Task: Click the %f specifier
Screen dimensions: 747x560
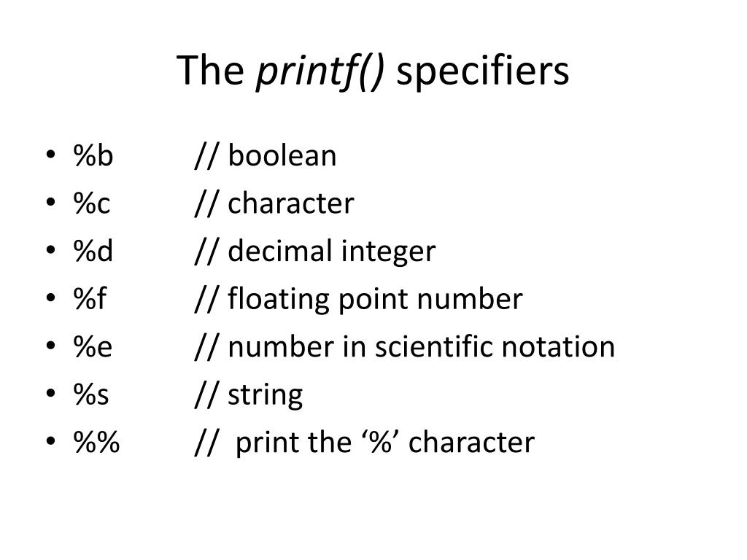Action: [90, 298]
